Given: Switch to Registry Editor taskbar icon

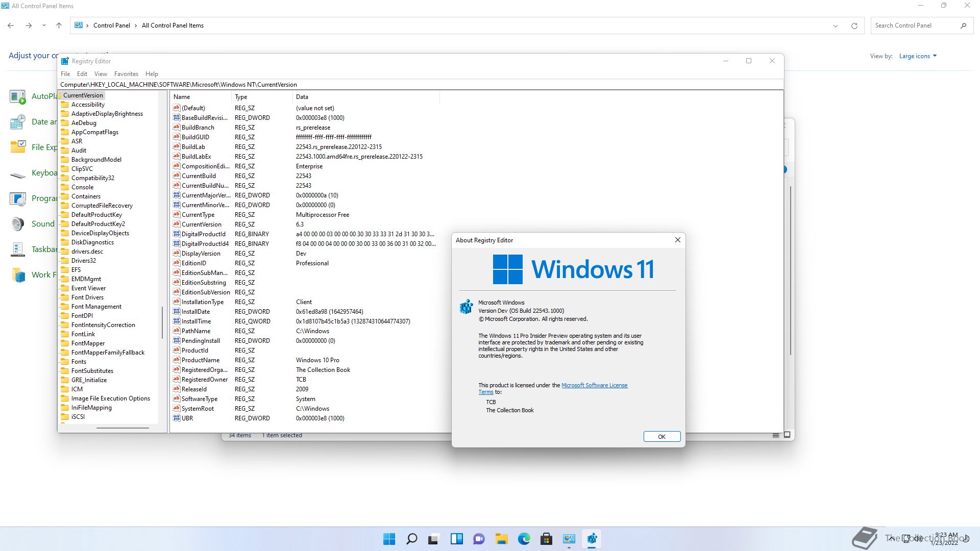Looking at the screenshot, I should pyautogui.click(x=592, y=539).
